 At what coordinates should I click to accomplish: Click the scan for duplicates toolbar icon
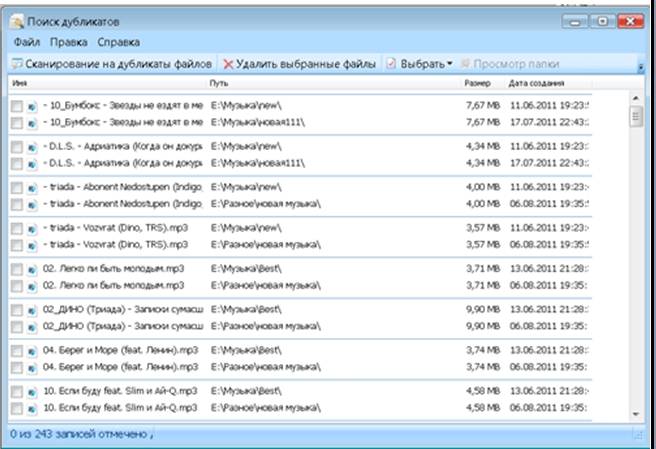pos(16,63)
